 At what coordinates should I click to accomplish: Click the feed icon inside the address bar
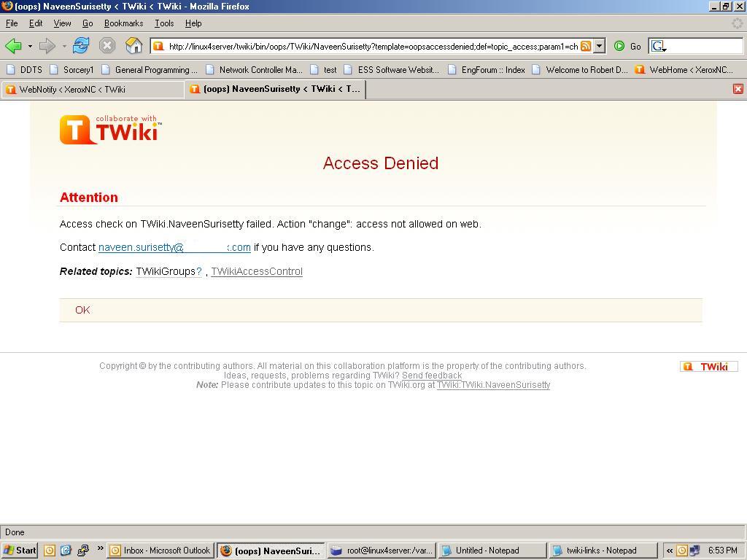click(x=587, y=45)
